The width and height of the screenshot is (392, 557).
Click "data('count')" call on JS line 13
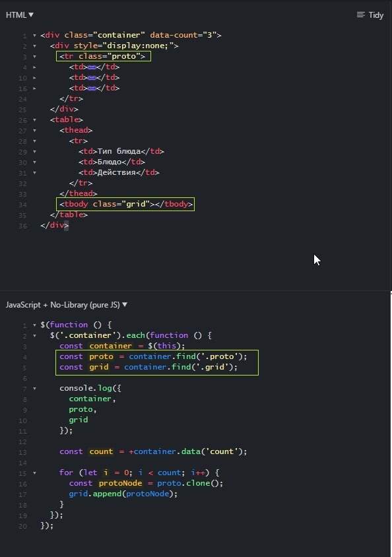point(212,452)
